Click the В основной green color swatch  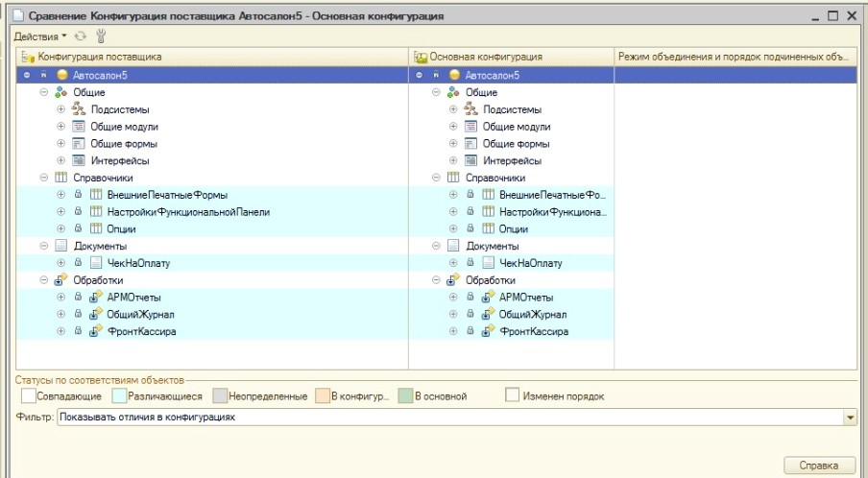click(x=407, y=395)
